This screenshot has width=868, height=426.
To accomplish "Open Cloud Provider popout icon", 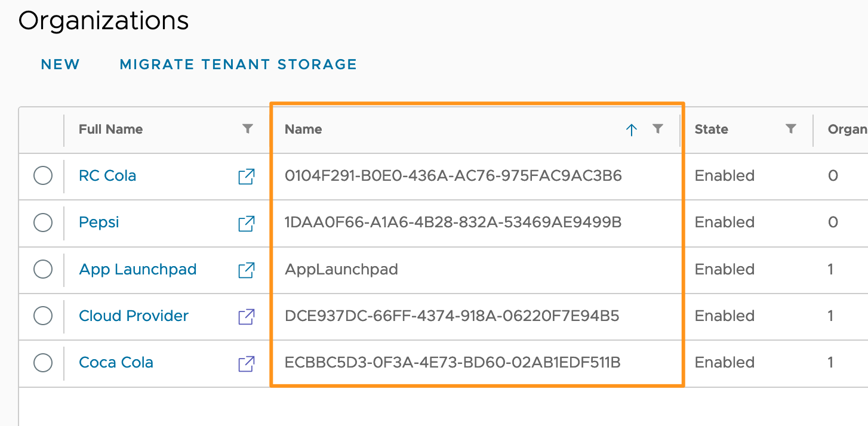I will click(247, 316).
